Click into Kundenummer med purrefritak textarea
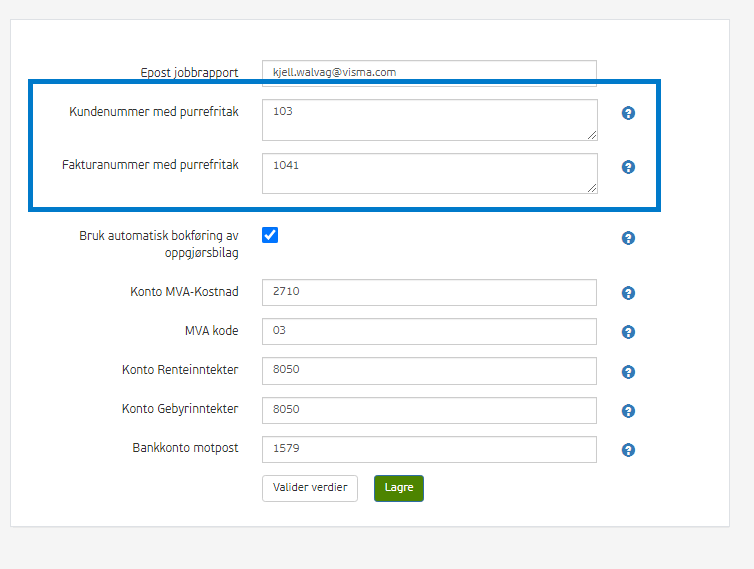The height and width of the screenshot is (569, 754). (429, 120)
